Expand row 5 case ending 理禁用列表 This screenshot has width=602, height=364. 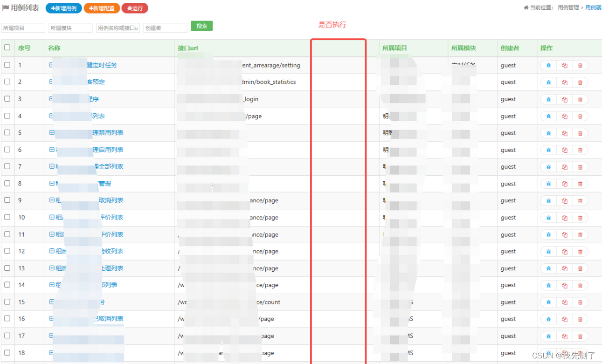(x=52, y=133)
